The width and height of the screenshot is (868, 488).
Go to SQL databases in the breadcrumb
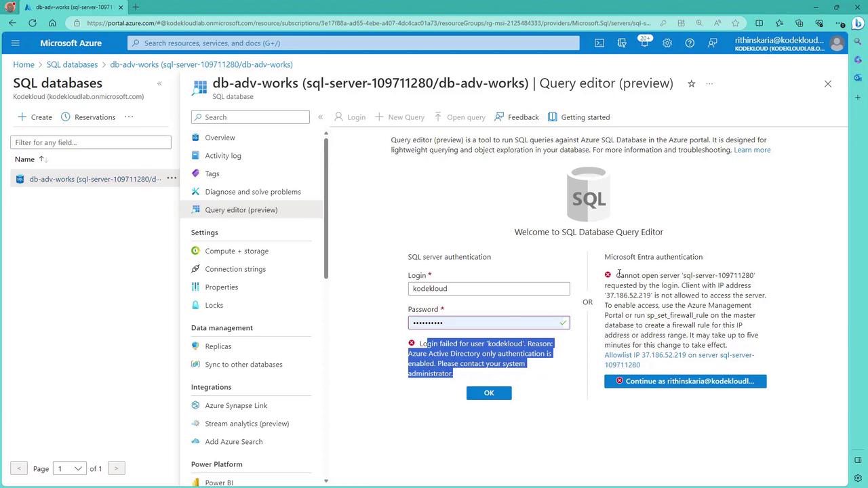tap(72, 64)
